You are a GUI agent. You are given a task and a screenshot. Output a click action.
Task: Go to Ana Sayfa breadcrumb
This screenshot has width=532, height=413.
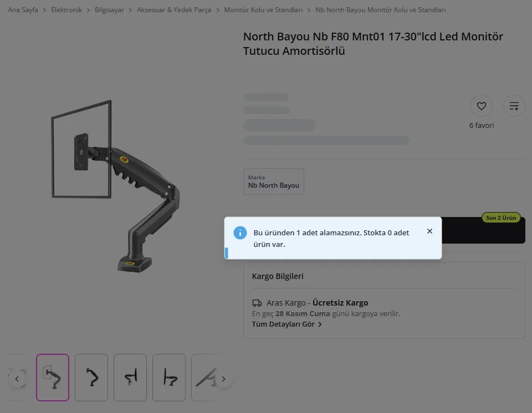tap(23, 10)
